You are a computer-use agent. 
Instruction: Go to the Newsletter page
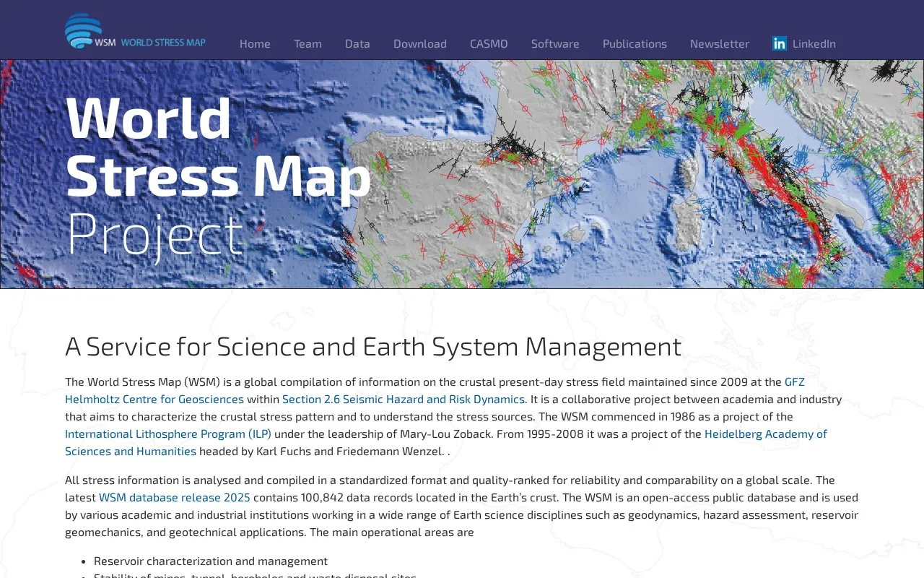[x=720, y=43]
